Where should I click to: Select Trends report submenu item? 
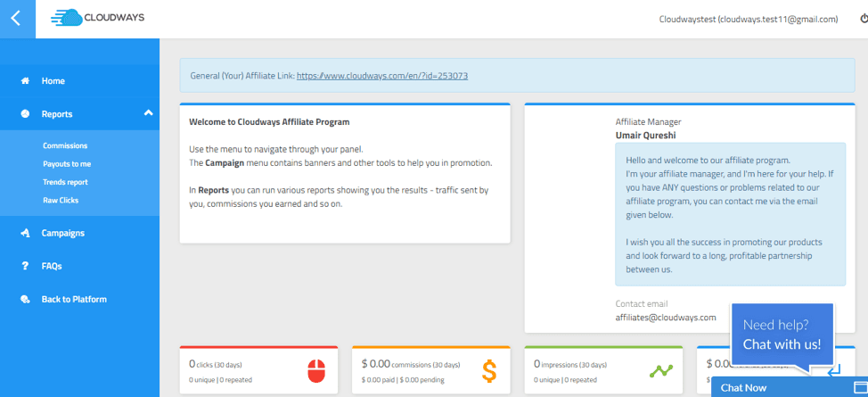(x=65, y=182)
